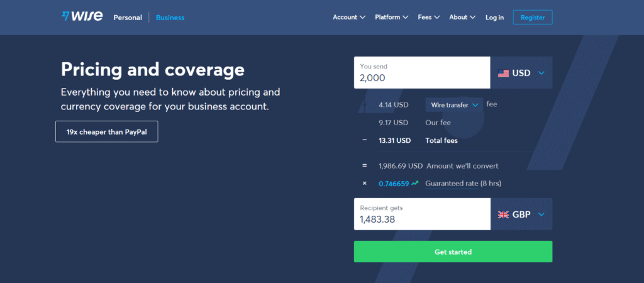Viewport: 644px width, 283px height.
Task: Open the Account menu
Action: [x=349, y=18]
